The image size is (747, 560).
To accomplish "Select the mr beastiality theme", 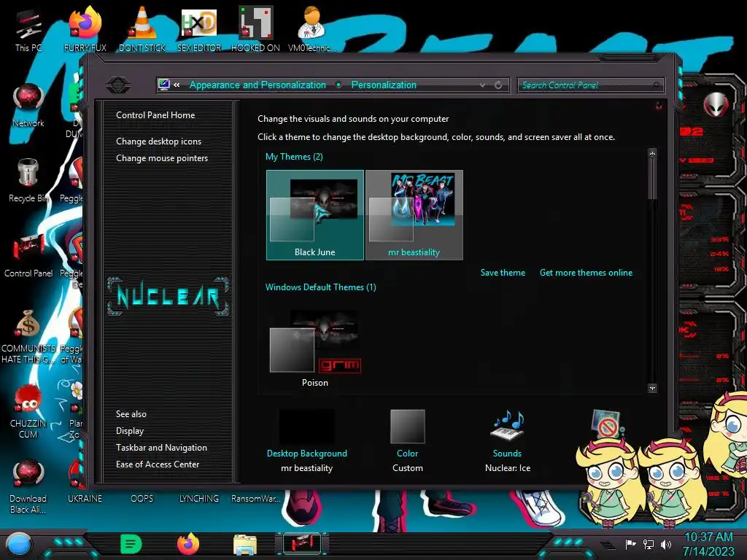I will pos(414,215).
